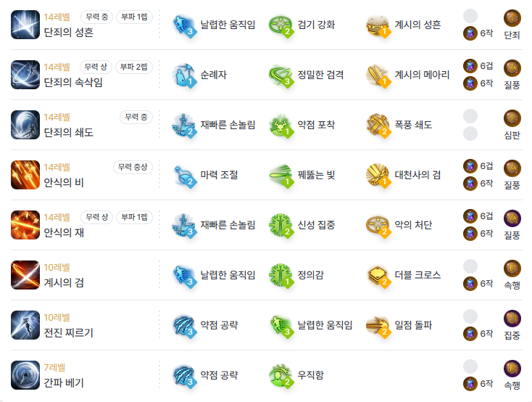Click the 안식의 비 skill icon

coord(25,175)
